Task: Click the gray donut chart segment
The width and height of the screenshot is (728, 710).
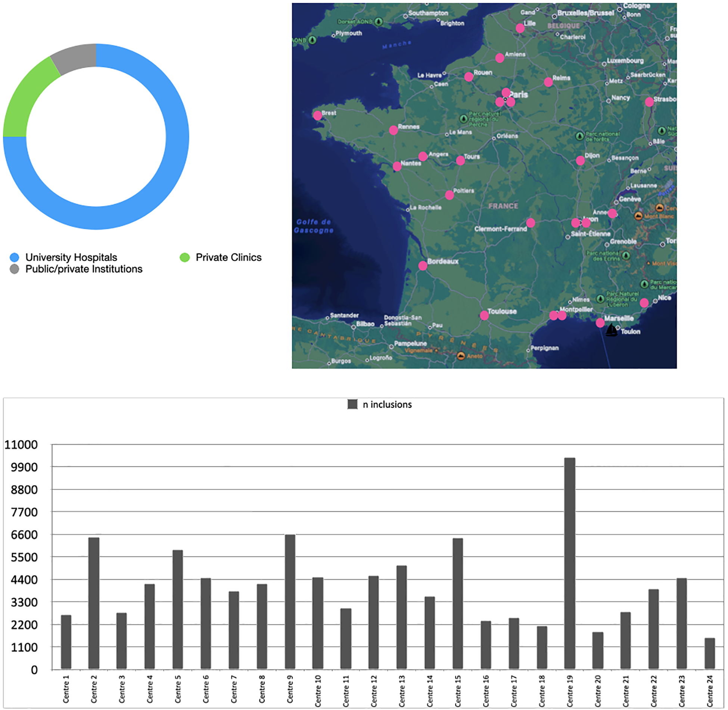Action: (75, 58)
